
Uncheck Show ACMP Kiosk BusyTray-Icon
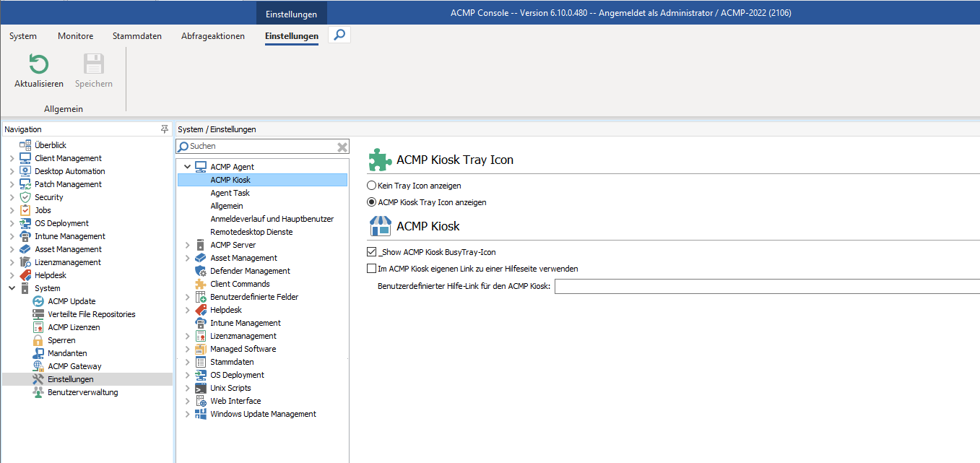click(372, 252)
